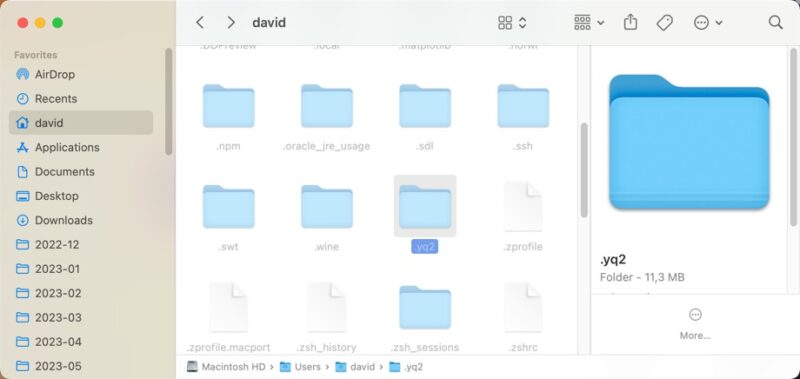This screenshot has width=800, height=379.
Task: Click Users in the path bar
Action: 301,367
